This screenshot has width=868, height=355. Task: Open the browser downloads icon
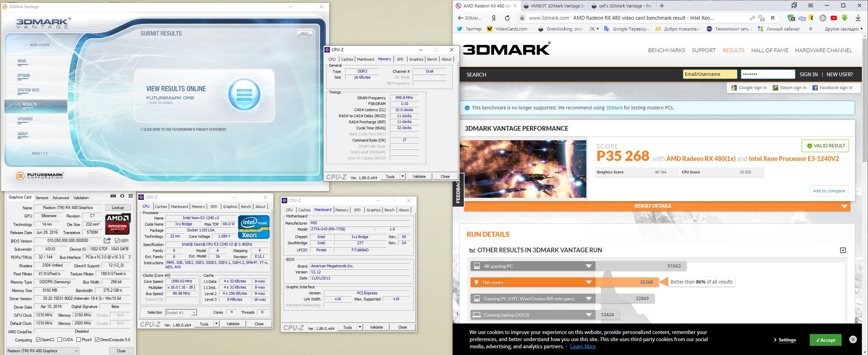pyautogui.click(x=858, y=18)
